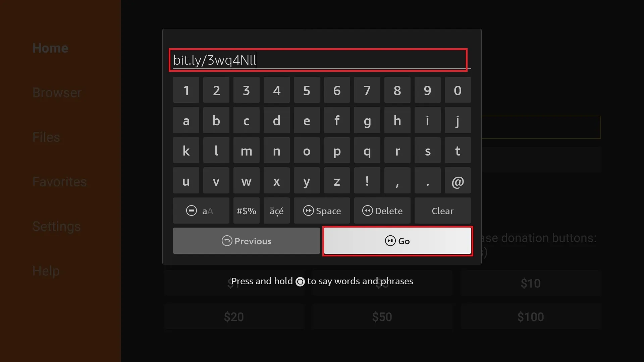Click the Go button to navigate
Image resolution: width=644 pixels, height=362 pixels.
[x=397, y=241]
